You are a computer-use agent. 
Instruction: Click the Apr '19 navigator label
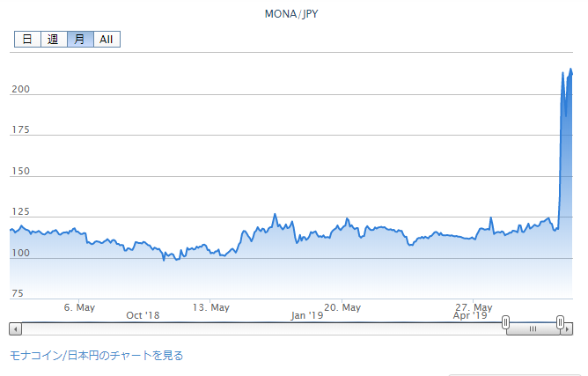470,315
